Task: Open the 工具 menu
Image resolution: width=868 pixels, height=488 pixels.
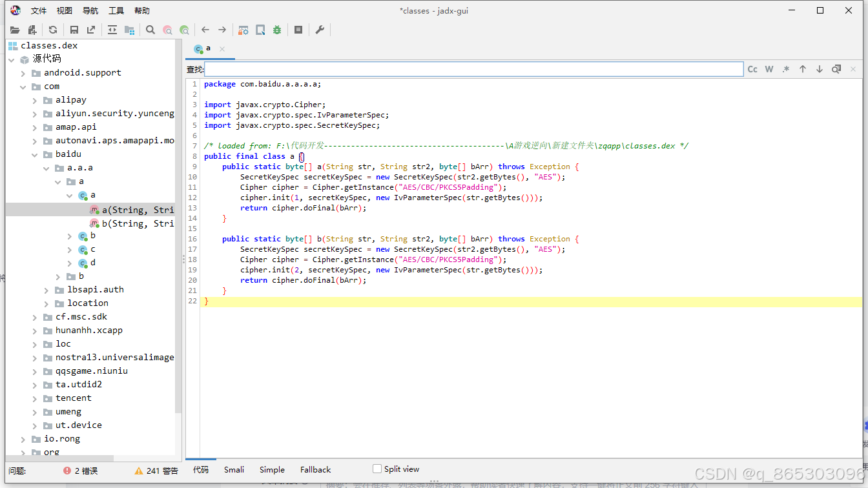Action: coord(116,10)
